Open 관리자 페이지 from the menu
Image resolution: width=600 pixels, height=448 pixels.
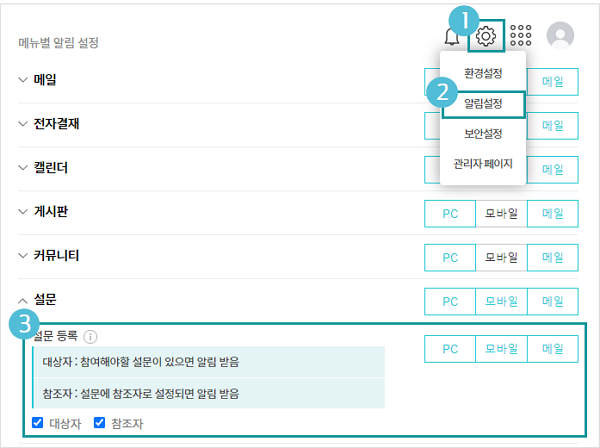point(483,164)
